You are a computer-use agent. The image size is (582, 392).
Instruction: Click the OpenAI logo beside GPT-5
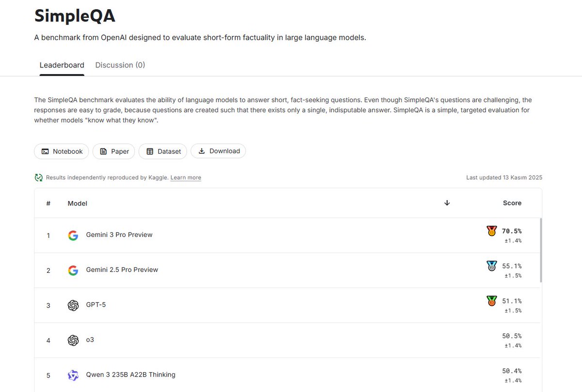(x=73, y=305)
